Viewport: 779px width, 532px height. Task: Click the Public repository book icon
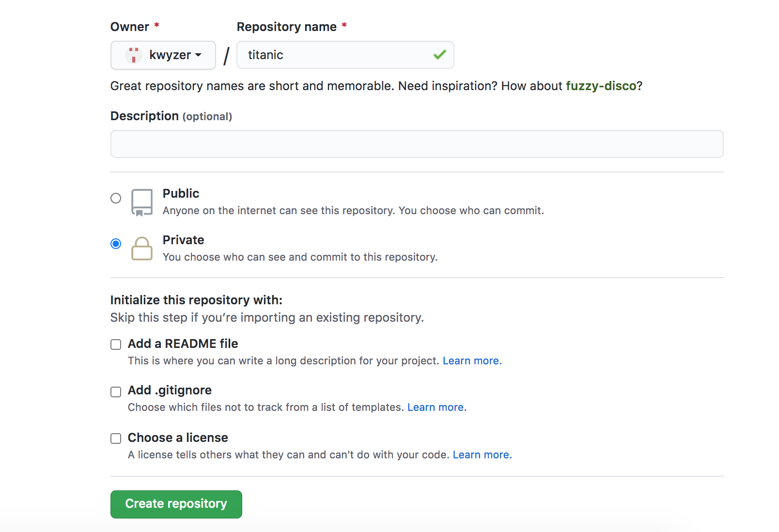click(x=142, y=202)
